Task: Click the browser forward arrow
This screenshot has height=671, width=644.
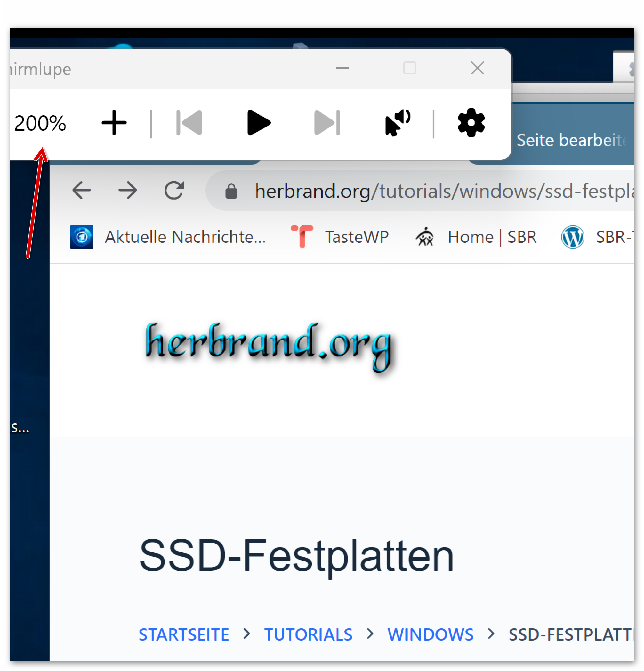Action: [x=128, y=190]
